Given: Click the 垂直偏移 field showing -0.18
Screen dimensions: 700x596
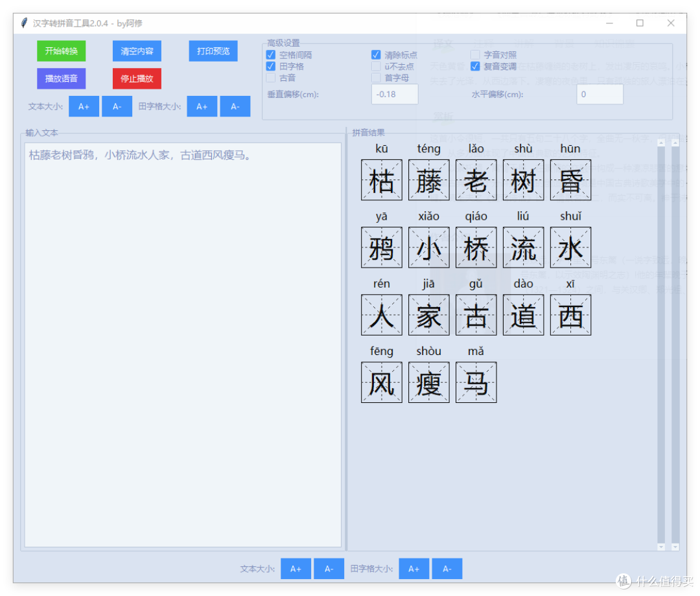Looking at the screenshot, I should pos(395,94).
